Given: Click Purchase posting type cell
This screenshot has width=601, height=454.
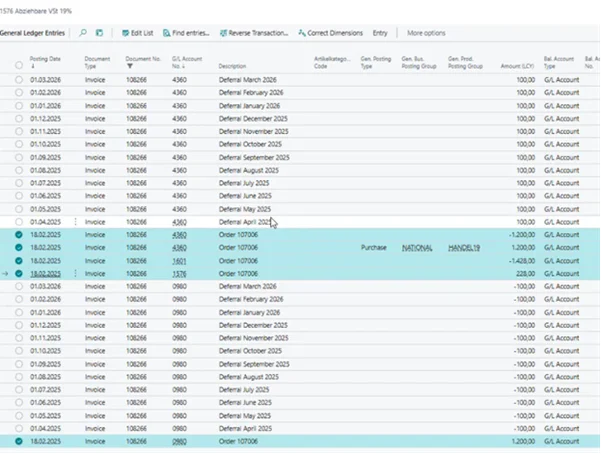Looking at the screenshot, I should tap(374, 248).
